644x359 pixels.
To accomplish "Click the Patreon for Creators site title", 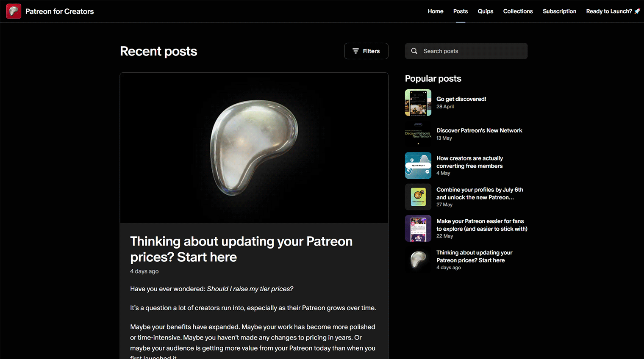I will (x=60, y=11).
